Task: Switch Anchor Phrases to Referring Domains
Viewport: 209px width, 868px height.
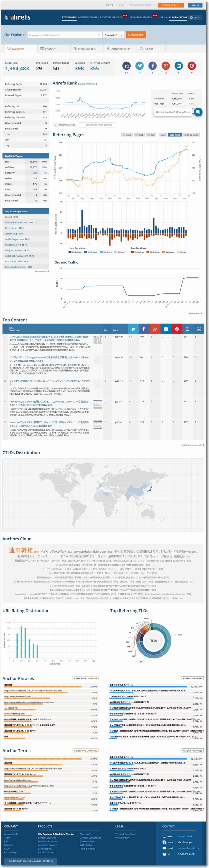Action: point(86,679)
